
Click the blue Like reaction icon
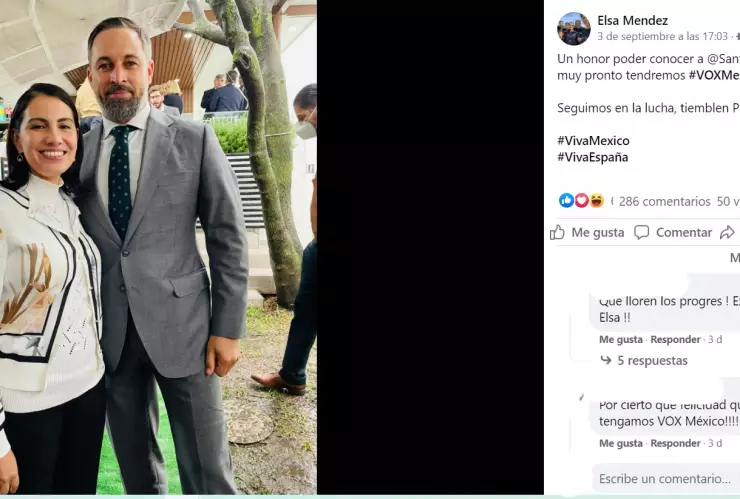pos(566,201)
